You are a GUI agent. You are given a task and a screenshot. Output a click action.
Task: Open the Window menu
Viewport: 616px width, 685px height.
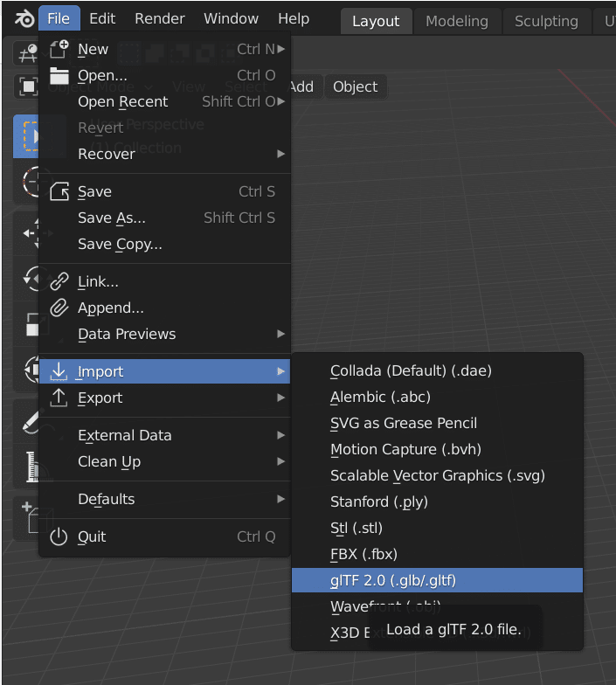coord(231,19)
